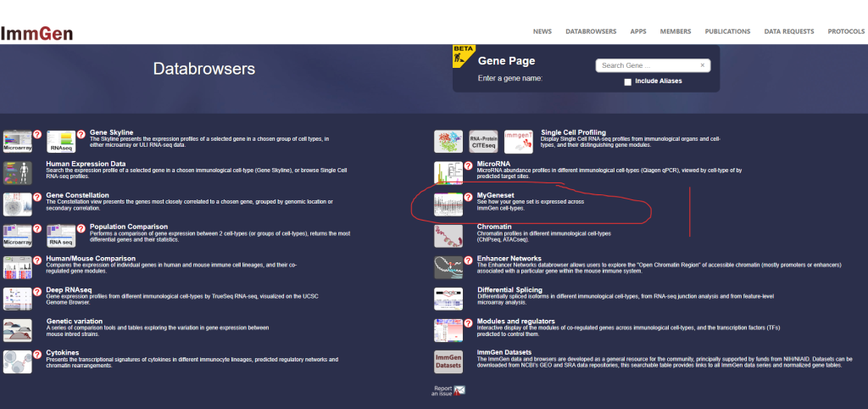Click the MicroRNA help question mark
This screenshot has height=409, width=868.
[468, 165]
